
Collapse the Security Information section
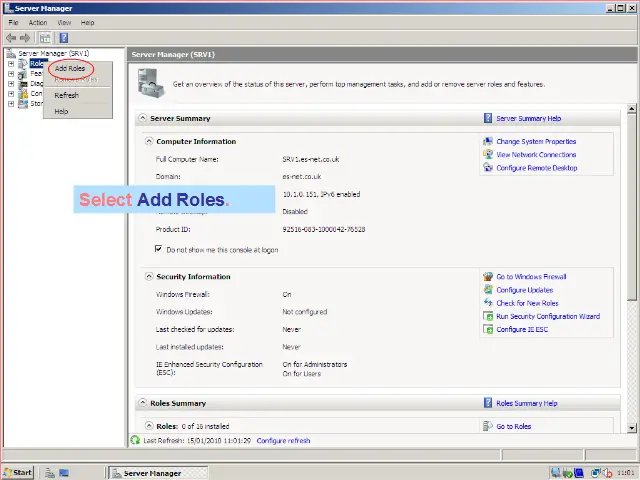click(150, 276)
